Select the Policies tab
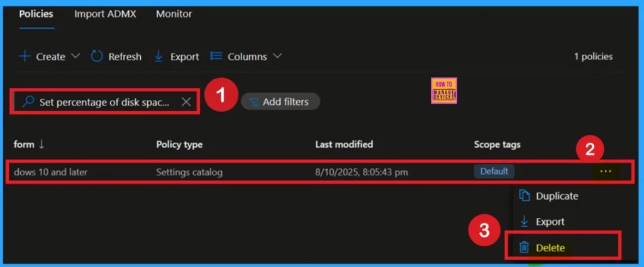The height and width of the screenshot is (267, 644). 36,14
